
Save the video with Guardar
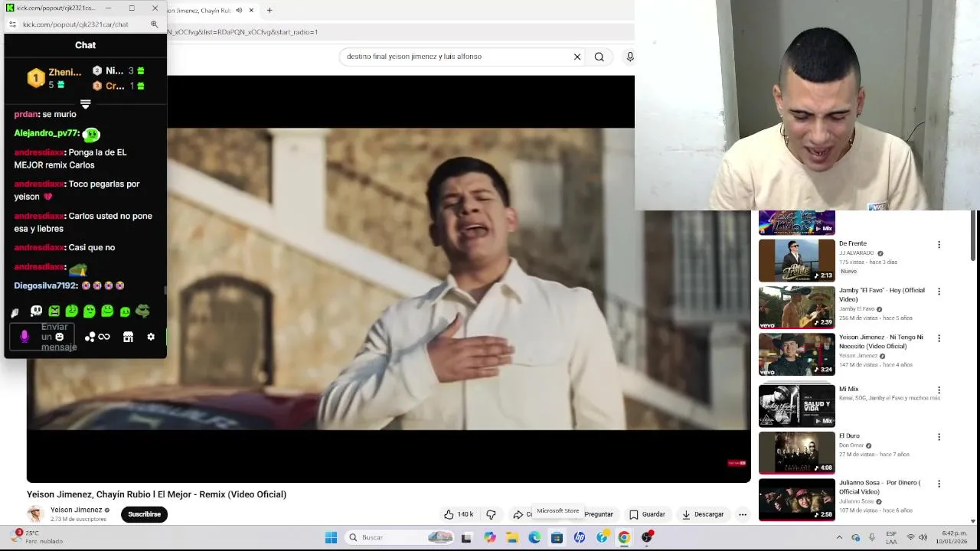pyautogui.click(x=647, y=514)
